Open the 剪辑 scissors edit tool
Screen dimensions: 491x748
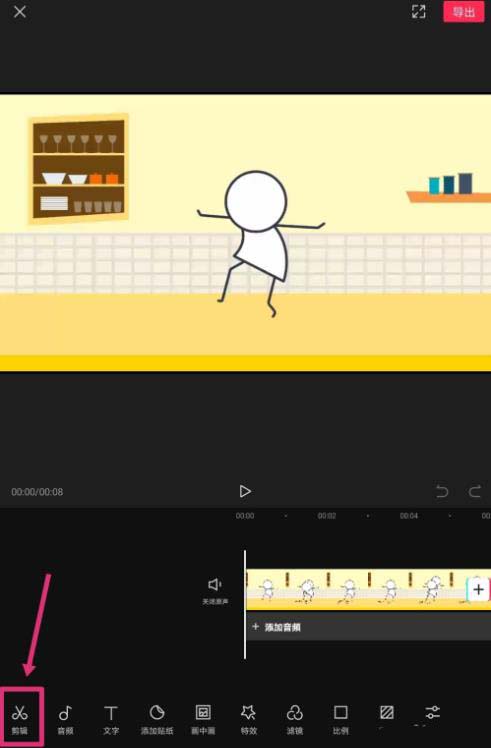20,719
